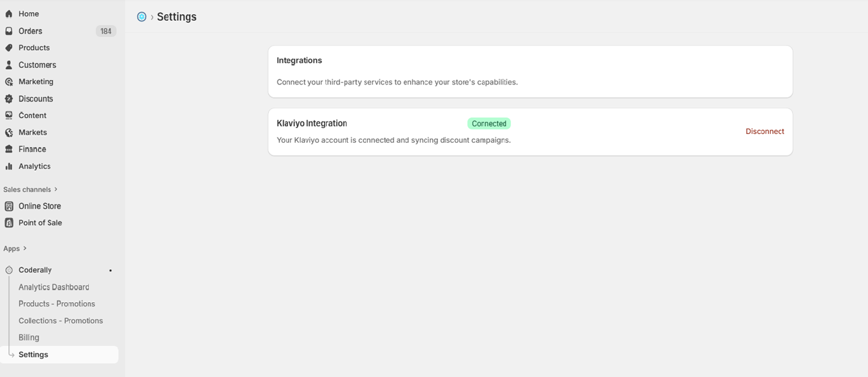The image size is (868, 377).
Task: Open the Customers section icon
Action: (8, 64)
